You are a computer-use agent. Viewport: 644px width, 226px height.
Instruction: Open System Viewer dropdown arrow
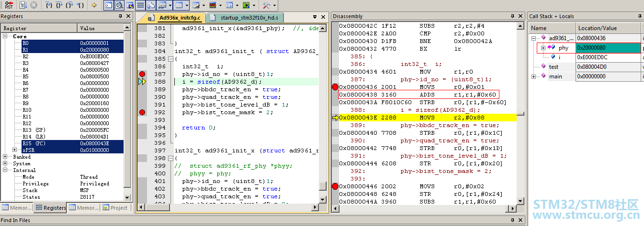click(254, 5)
